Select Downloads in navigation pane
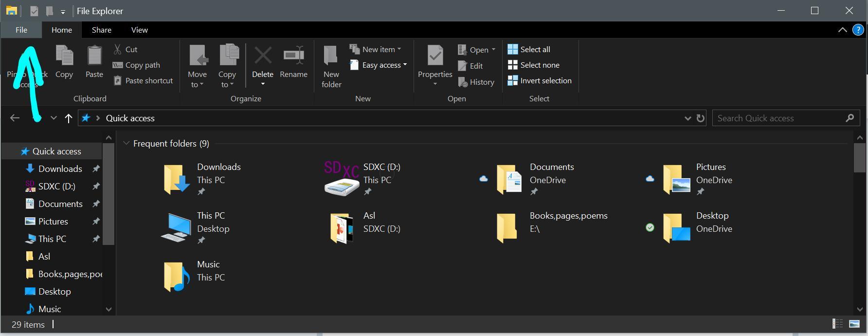The image size is (868, 336). pyautogui.click(x=52, y=168)
